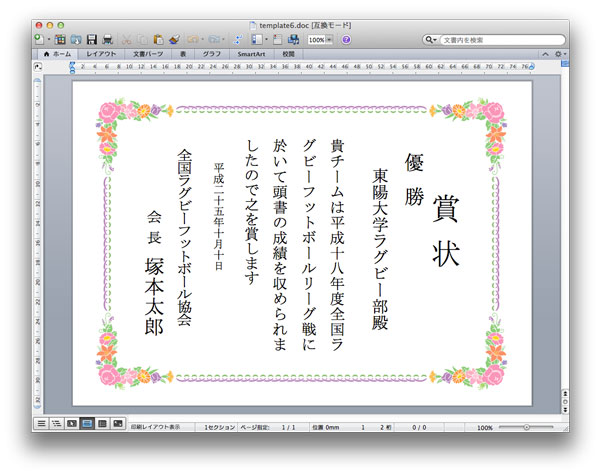Open the SmartArt ribbon tab
The image size is (600, 475).
(251, 53)
